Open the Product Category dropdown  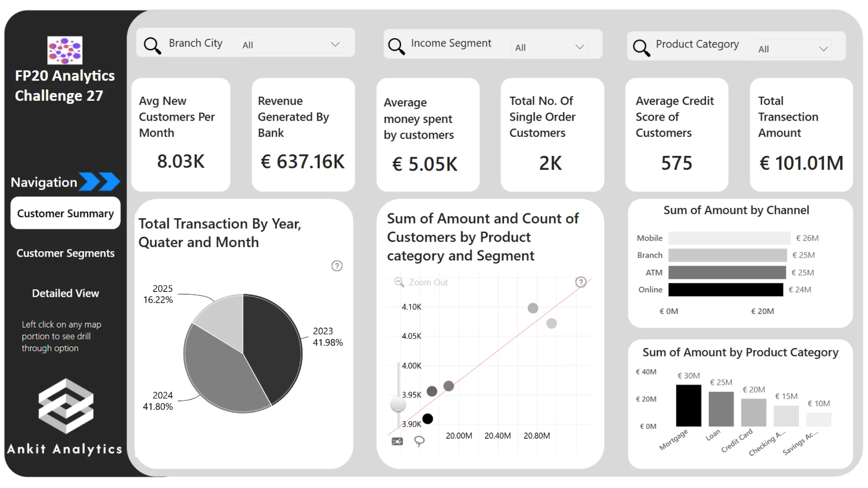click(793, 49)
